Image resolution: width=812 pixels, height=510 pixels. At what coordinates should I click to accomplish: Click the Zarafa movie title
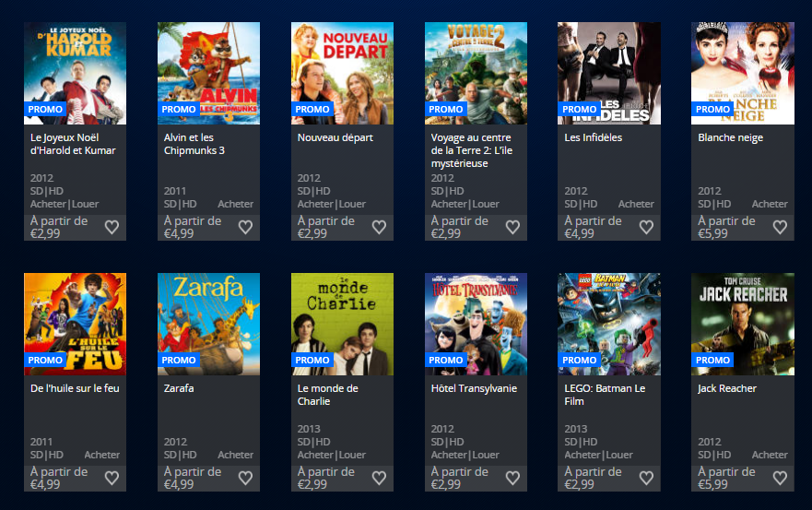[x=179, y=388]
